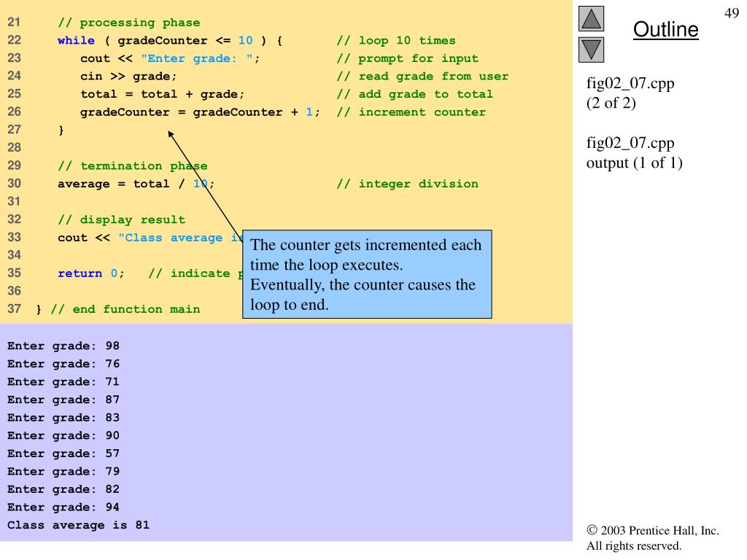The image size is (747, 560).
Task: Click the return keyword on line 35
Action: pyautogui.click(x=80, y=273)
